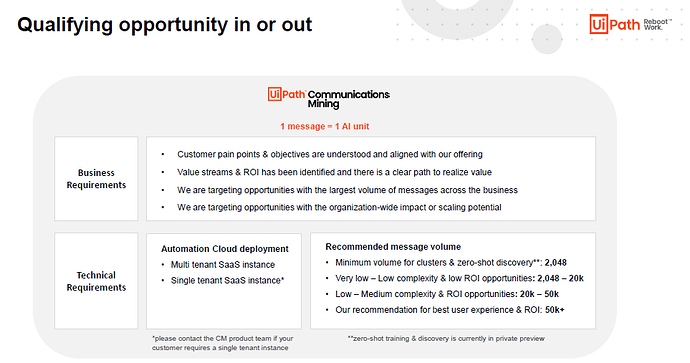The width and height of the screenshot is (690, 363).
Task: Click the Technical Requirements box
Action: (x=96, y=281)
